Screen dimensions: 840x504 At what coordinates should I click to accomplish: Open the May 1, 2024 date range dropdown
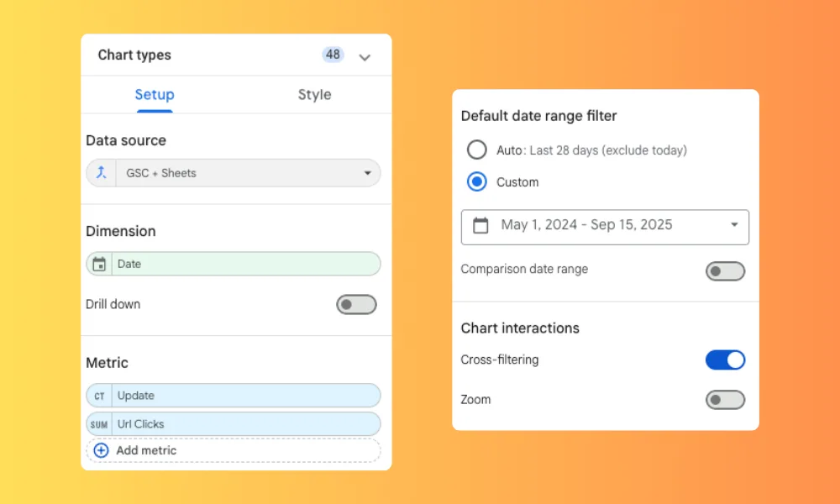pos(734,225)
